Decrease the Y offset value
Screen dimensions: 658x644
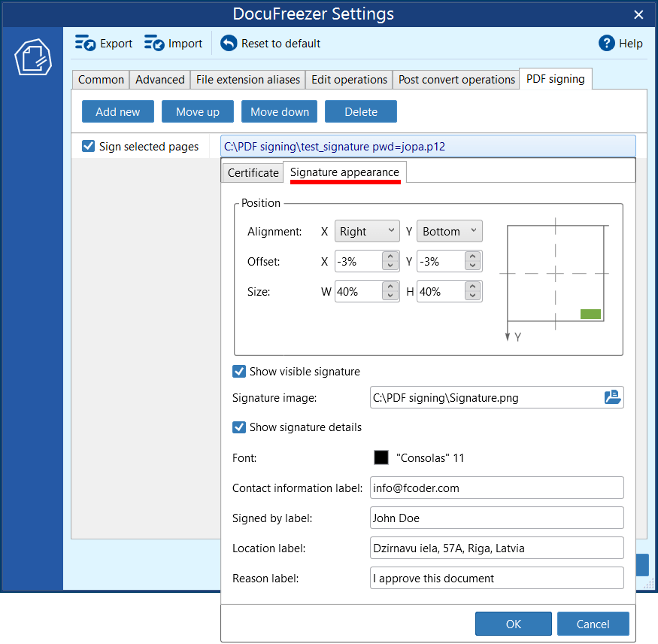[x=472, y=266]
